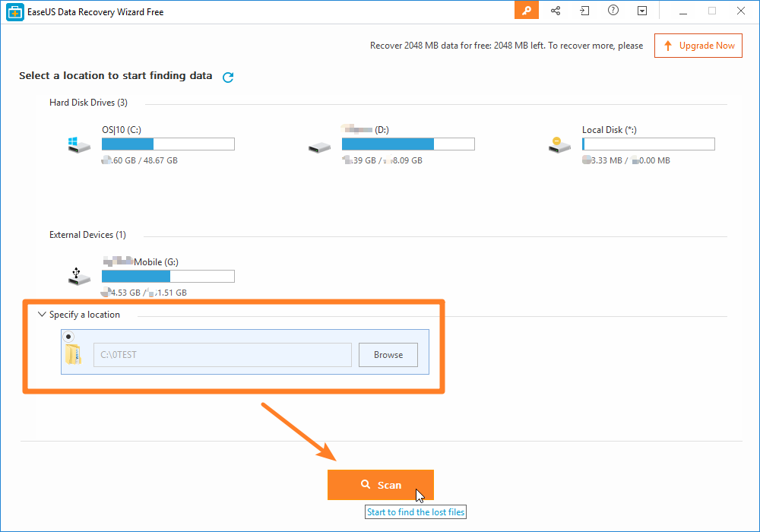Click External Devices (1) heading
This screenshot has width=760, height=532.
[x=87, y=235]
